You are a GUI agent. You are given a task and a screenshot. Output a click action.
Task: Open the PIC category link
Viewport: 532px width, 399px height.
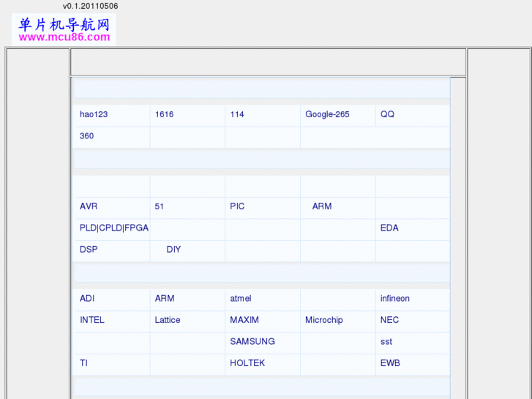tap(237, 206)
